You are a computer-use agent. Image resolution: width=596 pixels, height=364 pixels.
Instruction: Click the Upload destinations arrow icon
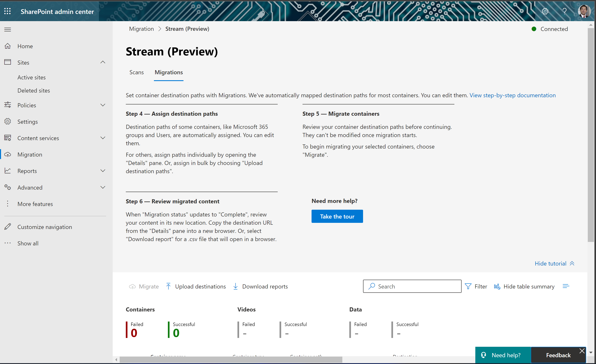tap(168, 286)
